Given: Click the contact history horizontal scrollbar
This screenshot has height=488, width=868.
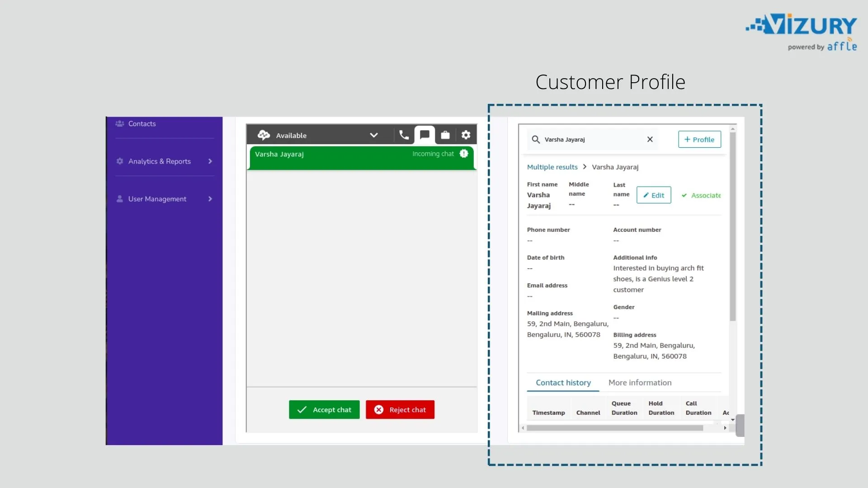Looking at the screenshot, I should (615, 428).
